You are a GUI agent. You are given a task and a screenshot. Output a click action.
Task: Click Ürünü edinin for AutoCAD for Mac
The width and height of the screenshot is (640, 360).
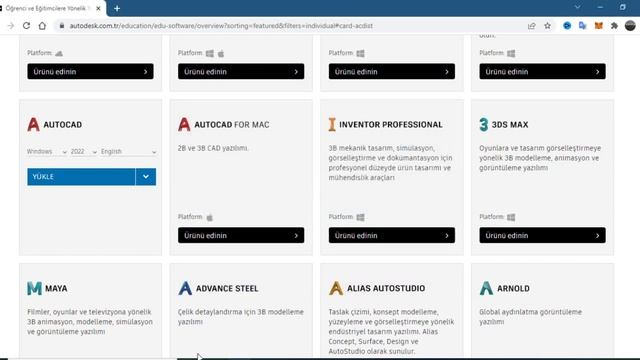(241, 236)
